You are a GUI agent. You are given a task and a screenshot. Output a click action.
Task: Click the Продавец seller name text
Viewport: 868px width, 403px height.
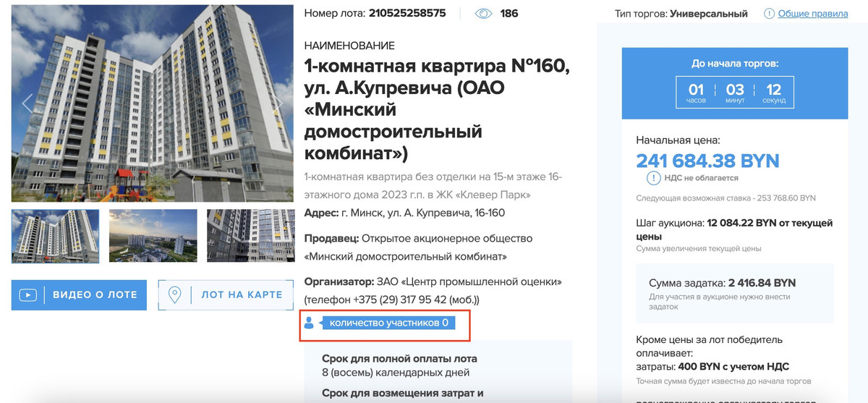coord(418,247)
